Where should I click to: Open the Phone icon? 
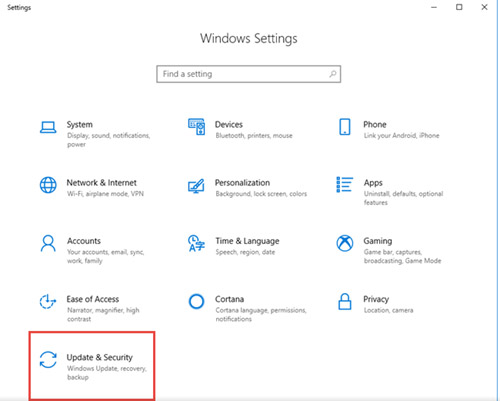coord(345,127)
